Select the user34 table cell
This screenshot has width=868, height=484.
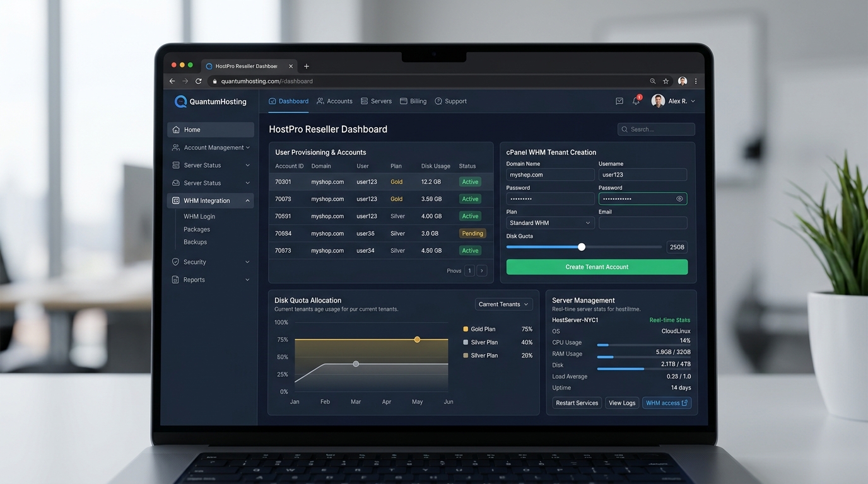pos(365,251)
